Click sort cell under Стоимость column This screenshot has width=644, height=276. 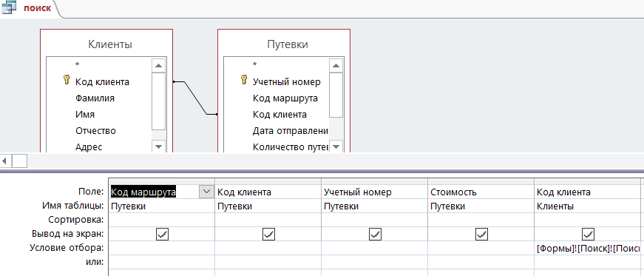click(481, 220)
